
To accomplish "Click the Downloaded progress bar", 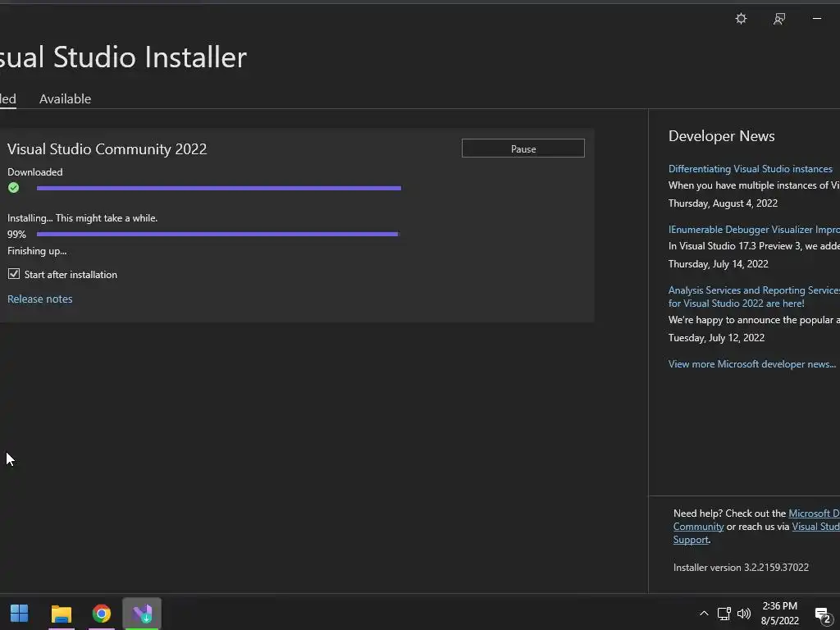I will [x=218, y=188].
